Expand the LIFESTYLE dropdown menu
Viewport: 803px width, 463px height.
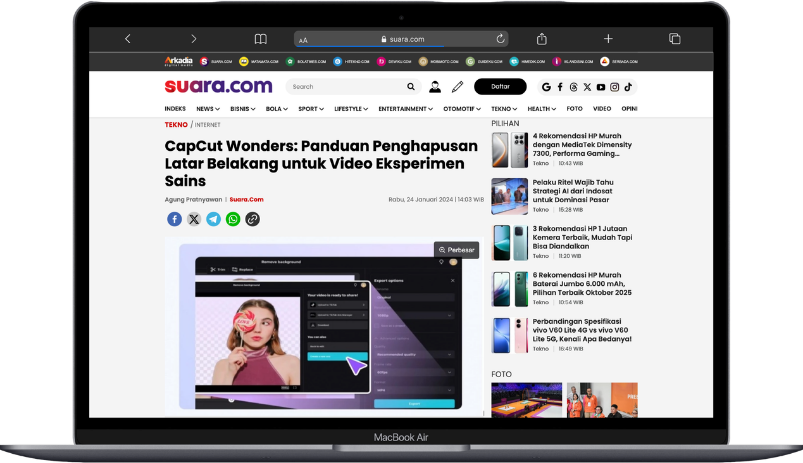click(x=351, y=109)
